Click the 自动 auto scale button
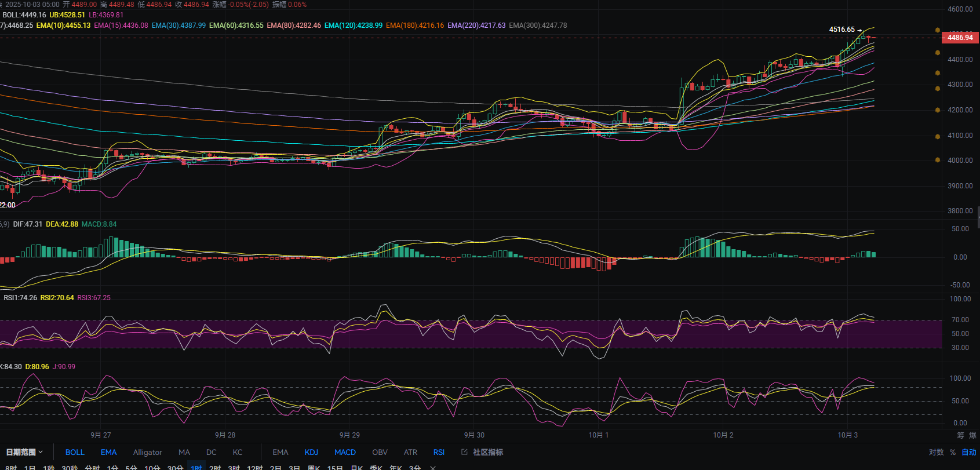The width and height of the screenshot is (980, 470). click(969, 452)
